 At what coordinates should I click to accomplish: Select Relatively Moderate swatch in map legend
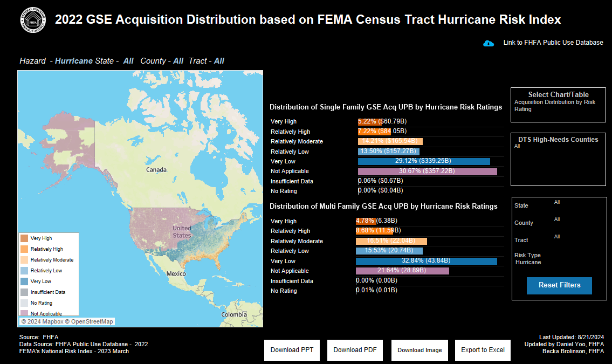click(x=24, y=260)
